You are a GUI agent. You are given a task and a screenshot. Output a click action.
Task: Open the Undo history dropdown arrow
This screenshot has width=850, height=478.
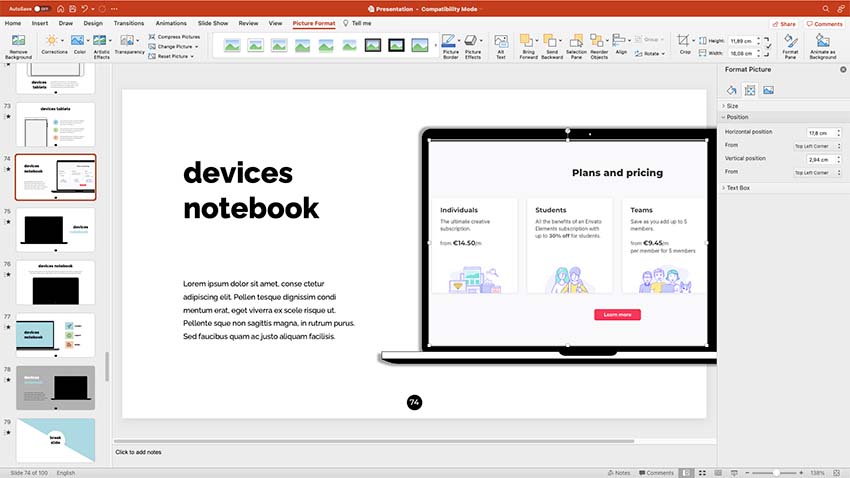pyautogui.click(x=93, y=9)
